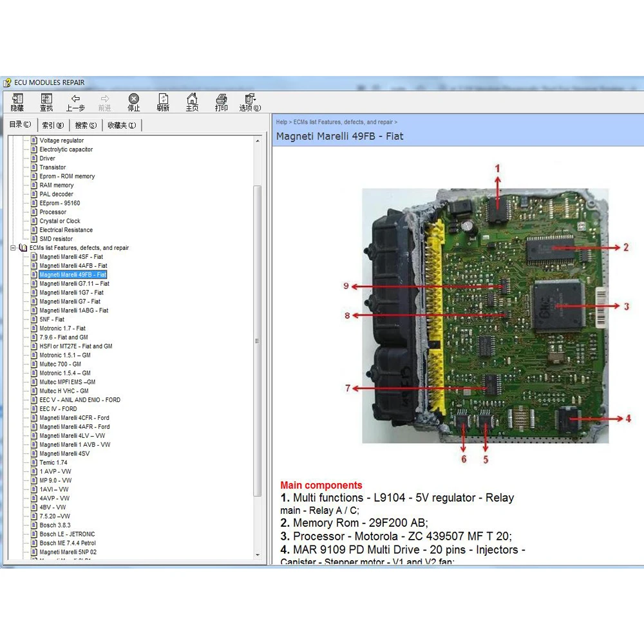Open the Favorites (收藏夹) tab

[121, 126]
